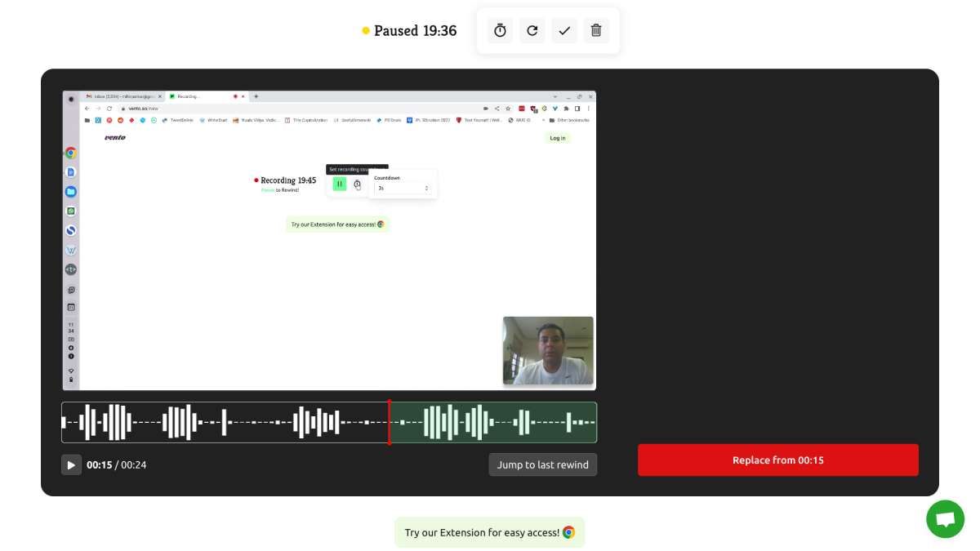Click the 00:15 / 00:24 time readout
This screenshot has height=551, width=980.
coord(117,464)
